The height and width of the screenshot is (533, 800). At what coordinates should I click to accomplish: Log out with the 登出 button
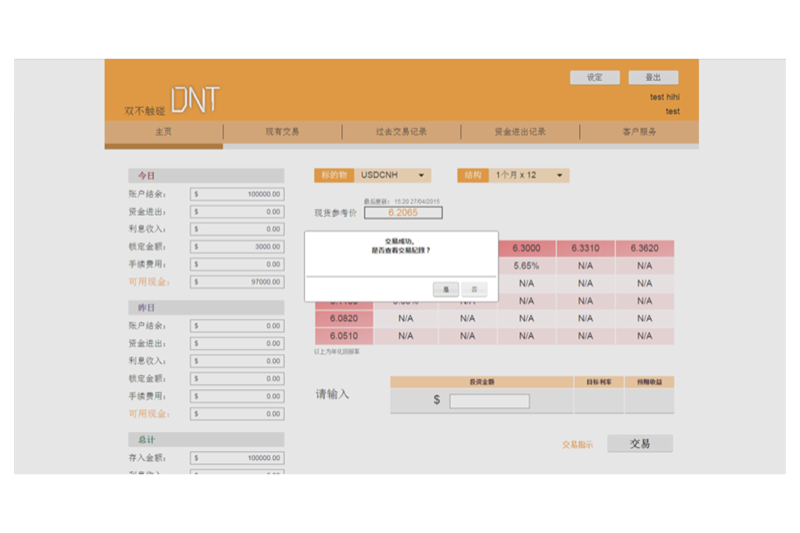pos(653,78)
